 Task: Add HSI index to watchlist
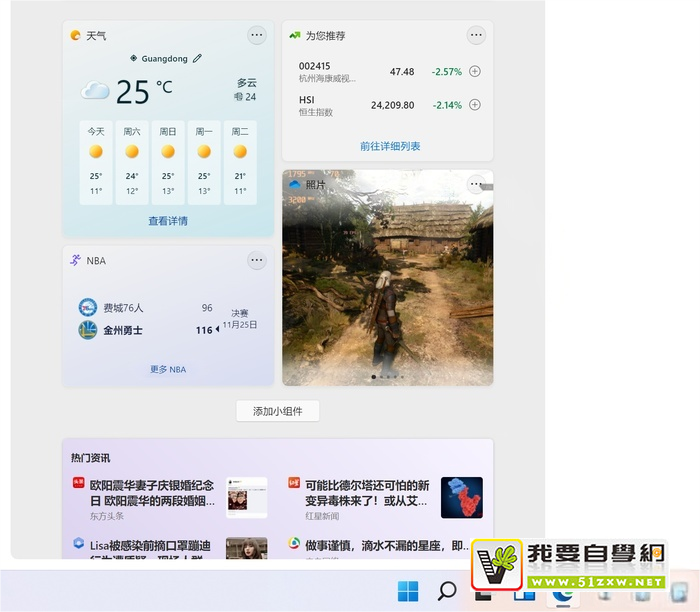coord(475,104)
